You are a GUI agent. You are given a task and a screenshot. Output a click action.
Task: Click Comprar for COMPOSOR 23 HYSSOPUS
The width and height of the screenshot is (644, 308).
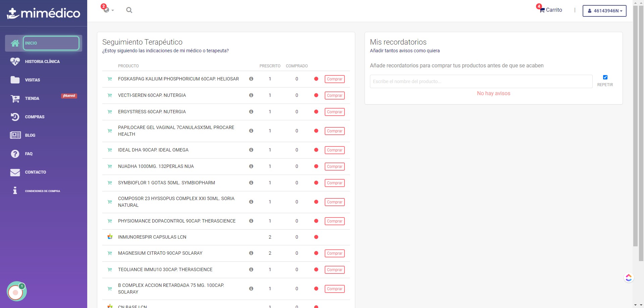click(x=334, y=202)
